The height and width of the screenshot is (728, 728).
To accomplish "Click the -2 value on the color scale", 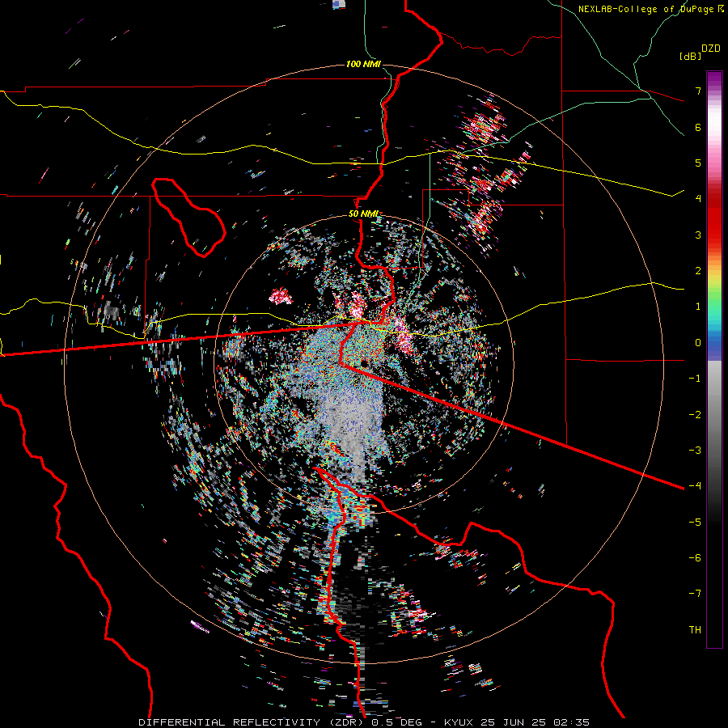I will [695, 414].
